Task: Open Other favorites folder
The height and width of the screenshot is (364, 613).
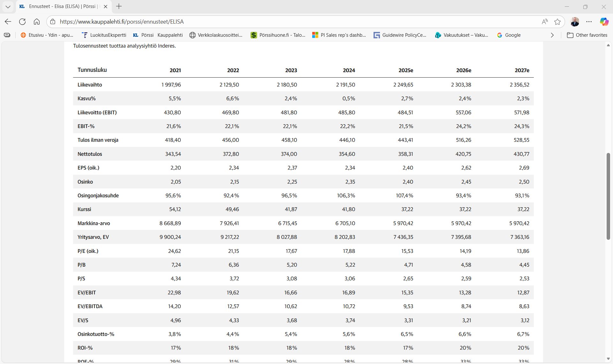Action: pyautogui.click(x=587, y=35)
